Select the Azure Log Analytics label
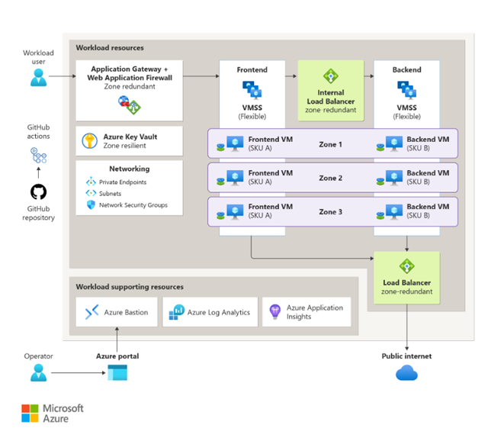Viewport: 504px width, 441px height. point(219,312)
